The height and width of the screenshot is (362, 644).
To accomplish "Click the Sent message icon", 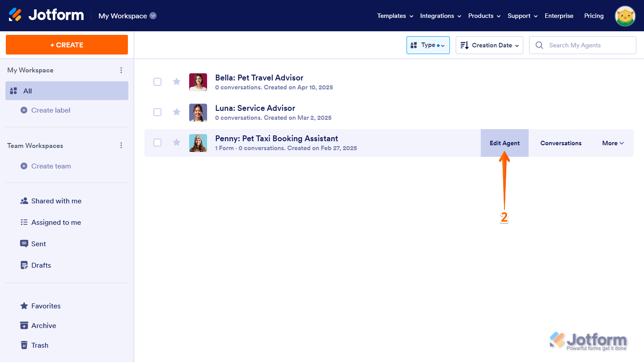I will pos(24,244).
